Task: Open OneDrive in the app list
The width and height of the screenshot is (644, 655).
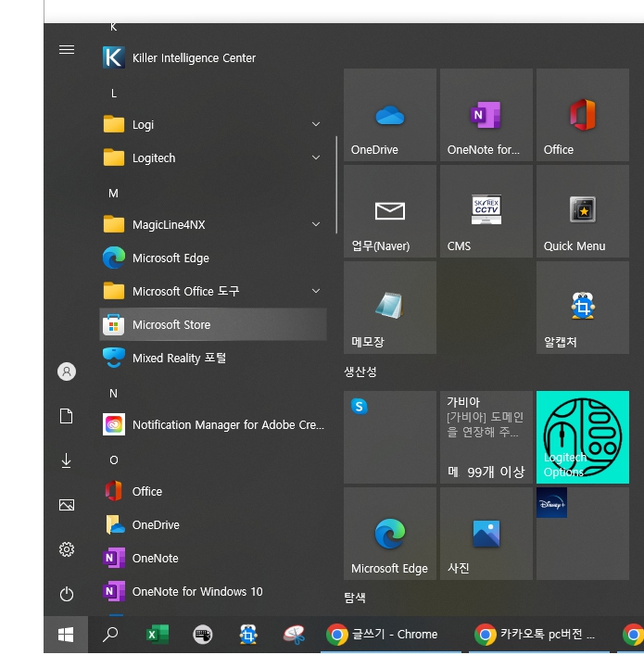Action: click(x=213, y=524)
